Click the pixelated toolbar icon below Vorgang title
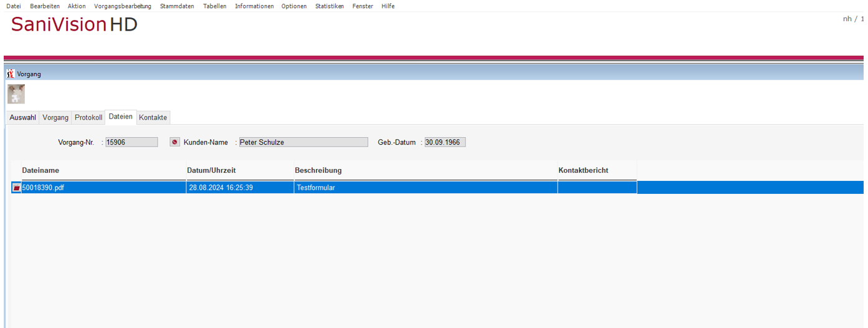The image size is (868, 328). pos(16,94)
